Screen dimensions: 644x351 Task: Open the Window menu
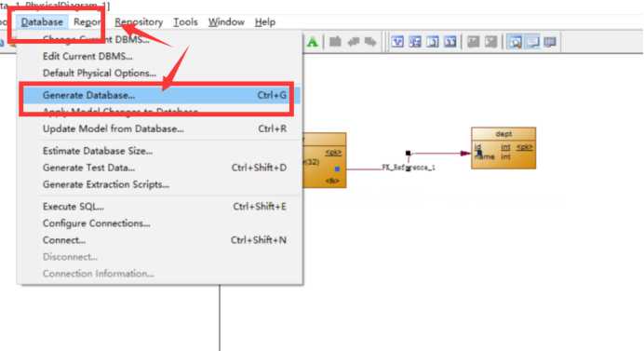click(226, 22)
